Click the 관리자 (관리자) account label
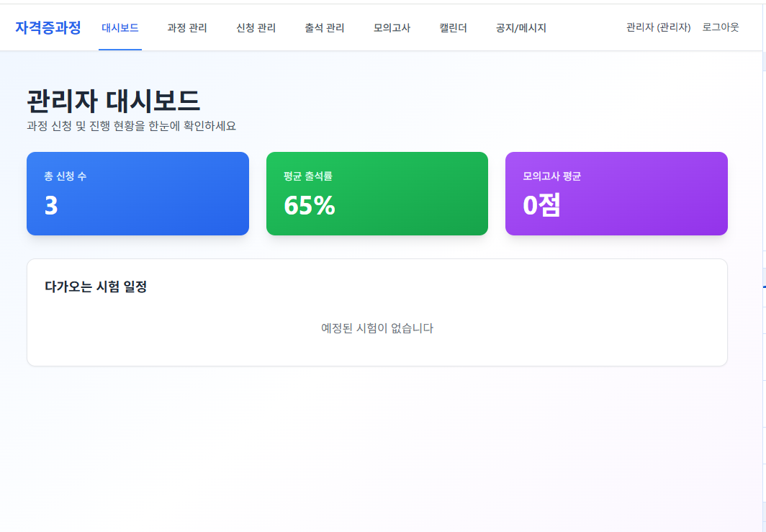The width and height of the screenshot is (766, 532). point(658,27)
